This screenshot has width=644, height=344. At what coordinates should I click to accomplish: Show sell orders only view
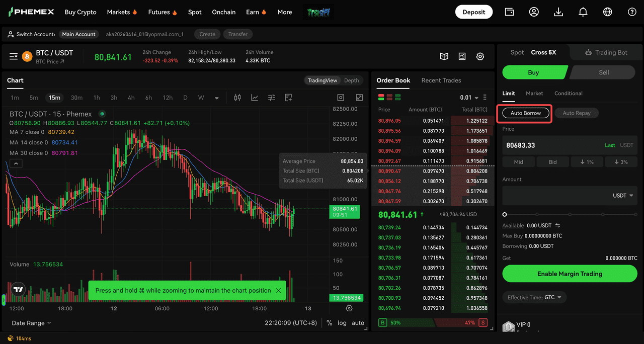point(389,97)
